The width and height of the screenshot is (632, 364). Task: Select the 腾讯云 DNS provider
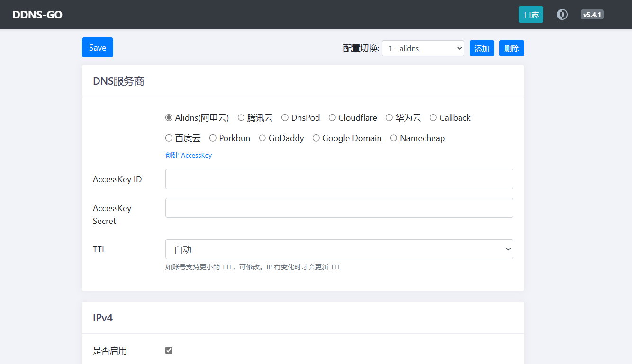[241, 117]
